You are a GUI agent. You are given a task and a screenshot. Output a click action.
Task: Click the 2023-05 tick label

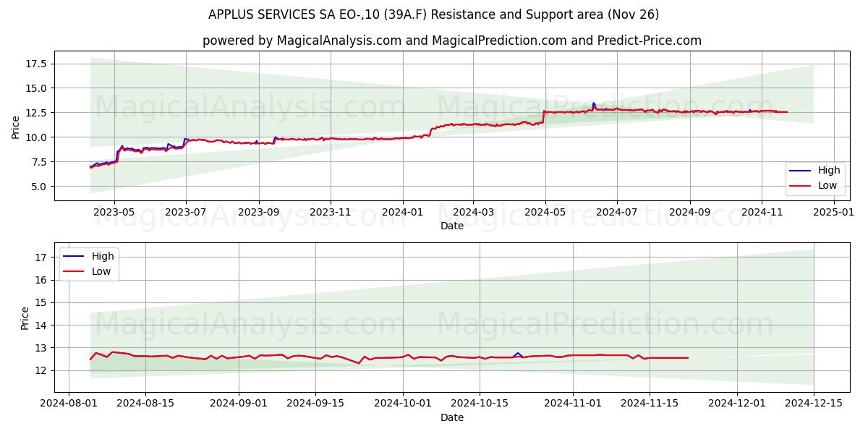pos(114,213)
